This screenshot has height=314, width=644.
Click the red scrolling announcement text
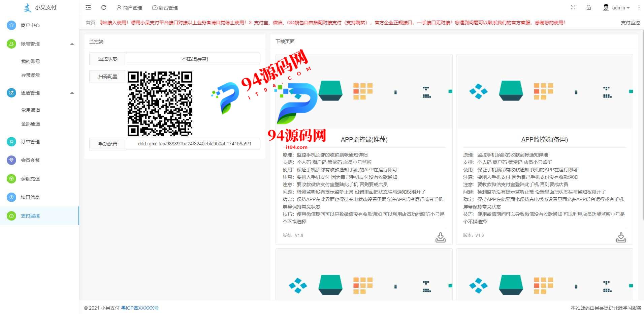click(333, 23)
